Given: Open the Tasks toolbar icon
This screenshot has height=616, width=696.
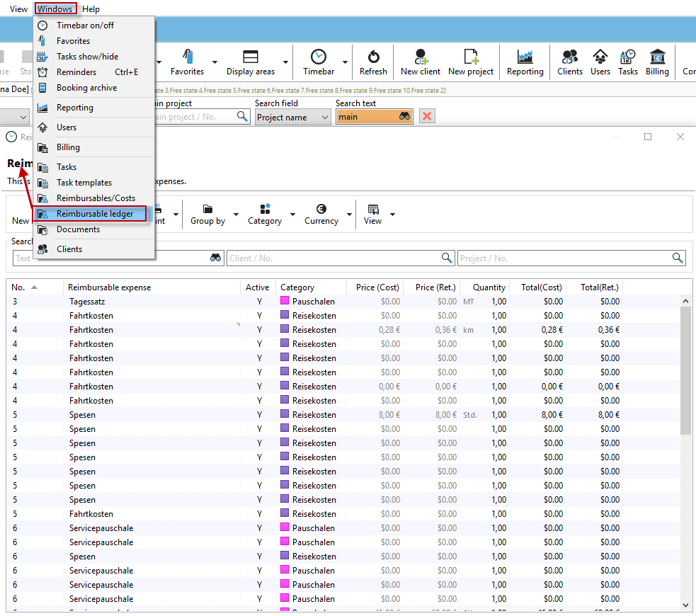Looking at the screenshot, I should coord(627,62).
